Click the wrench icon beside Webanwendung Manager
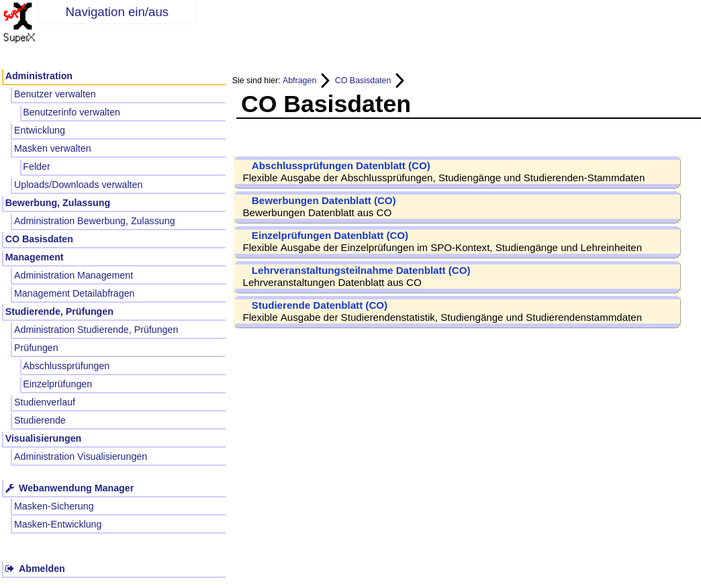The width and height of the screenshot is (701, 588). (x=9, y=488)
